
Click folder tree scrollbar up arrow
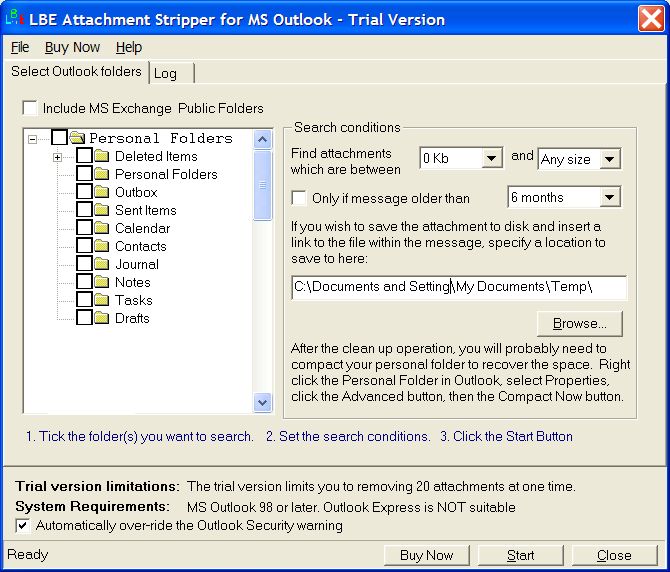tap(262, 139)
